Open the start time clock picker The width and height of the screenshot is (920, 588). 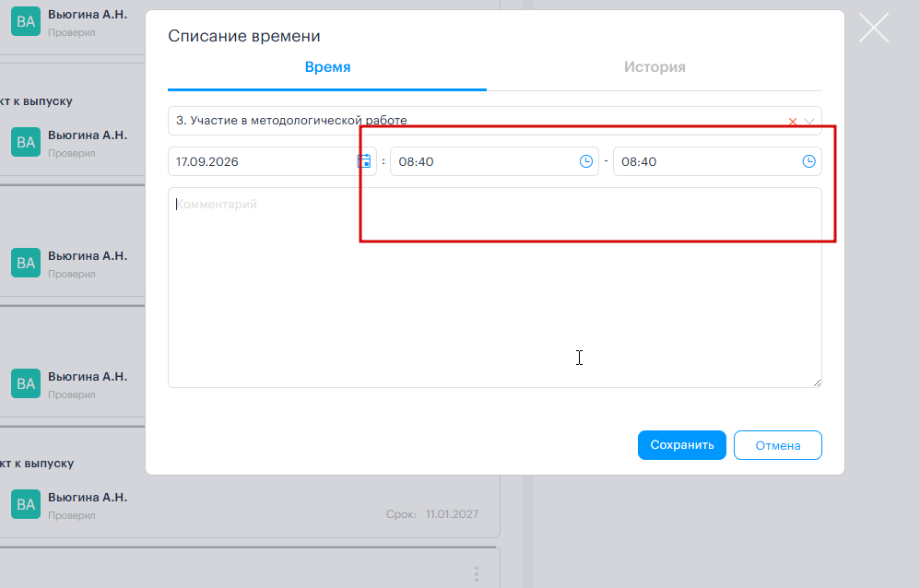(585, 161)
